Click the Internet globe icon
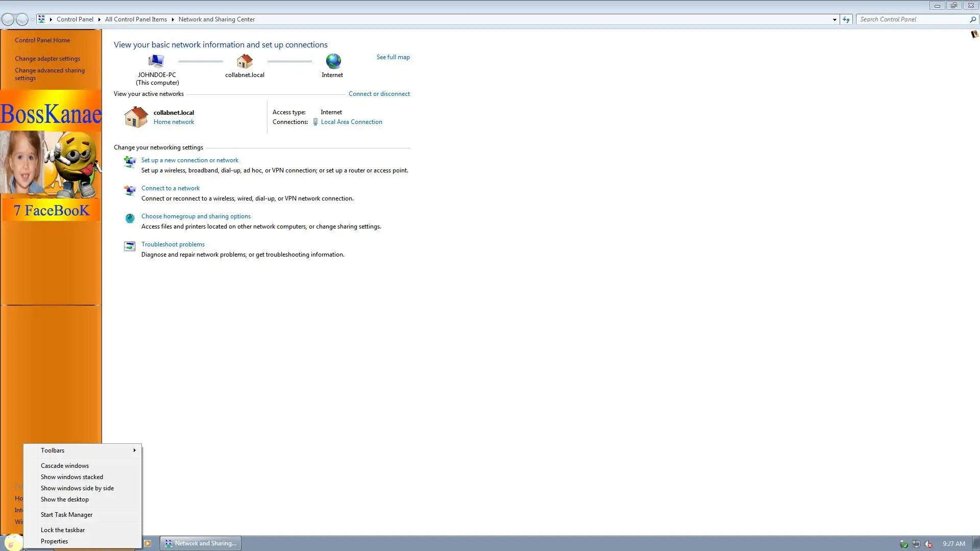This screenshot has width=980, height=551. click(x=333, y=61)
